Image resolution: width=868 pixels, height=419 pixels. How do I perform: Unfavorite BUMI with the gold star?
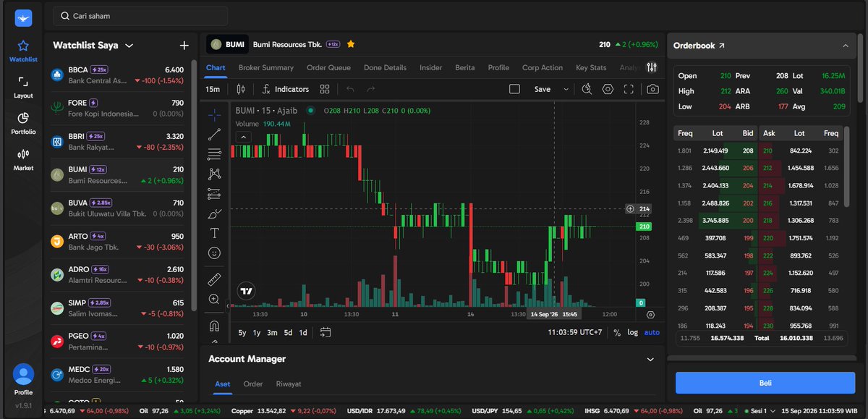coord(351,44)
